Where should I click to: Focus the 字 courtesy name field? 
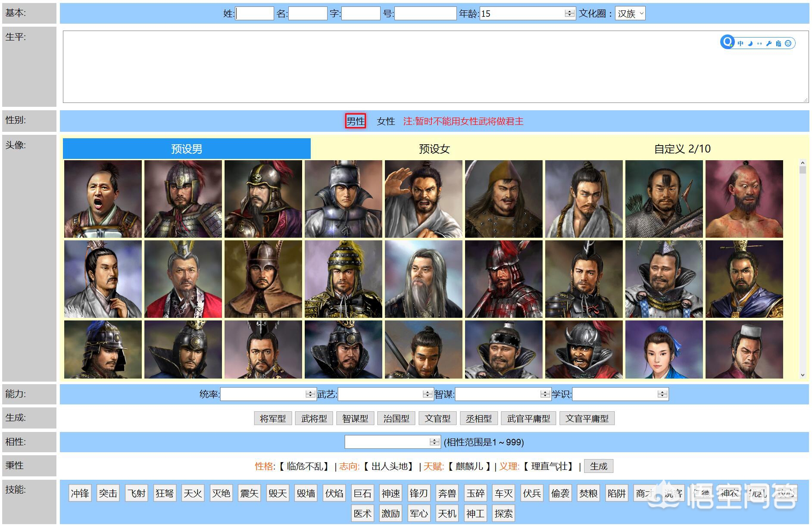tap(361, 13)
